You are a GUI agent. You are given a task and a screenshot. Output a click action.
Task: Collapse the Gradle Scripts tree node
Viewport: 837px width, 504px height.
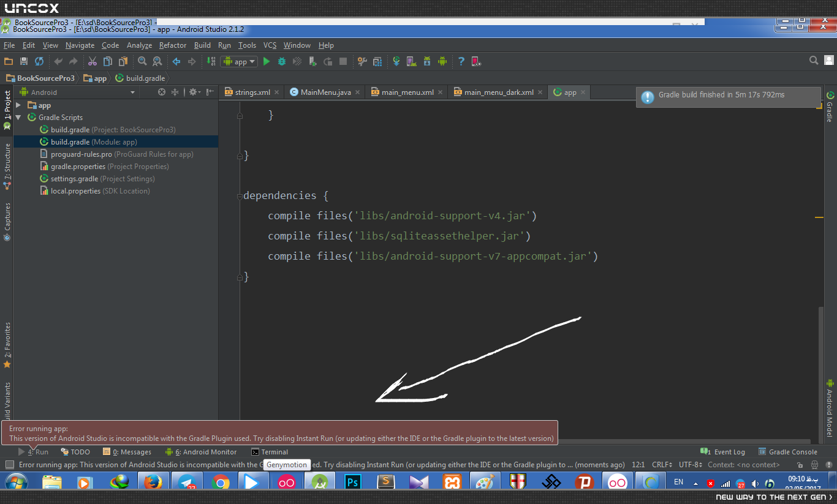click(x=18, y=118)
